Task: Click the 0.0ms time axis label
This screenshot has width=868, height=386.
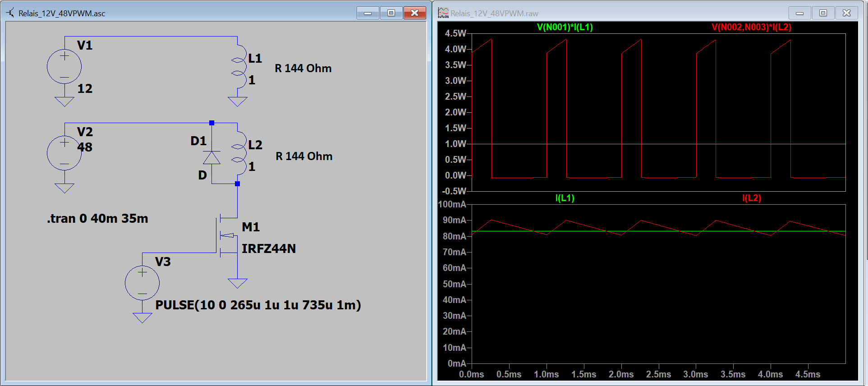Action: point(472,375)
